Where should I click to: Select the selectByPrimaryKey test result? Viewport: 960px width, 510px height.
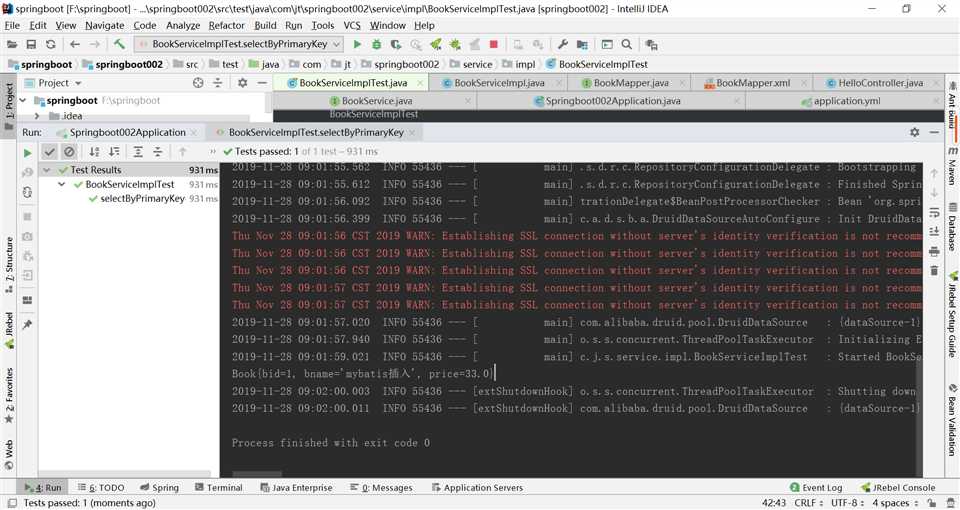pos(142,199)
